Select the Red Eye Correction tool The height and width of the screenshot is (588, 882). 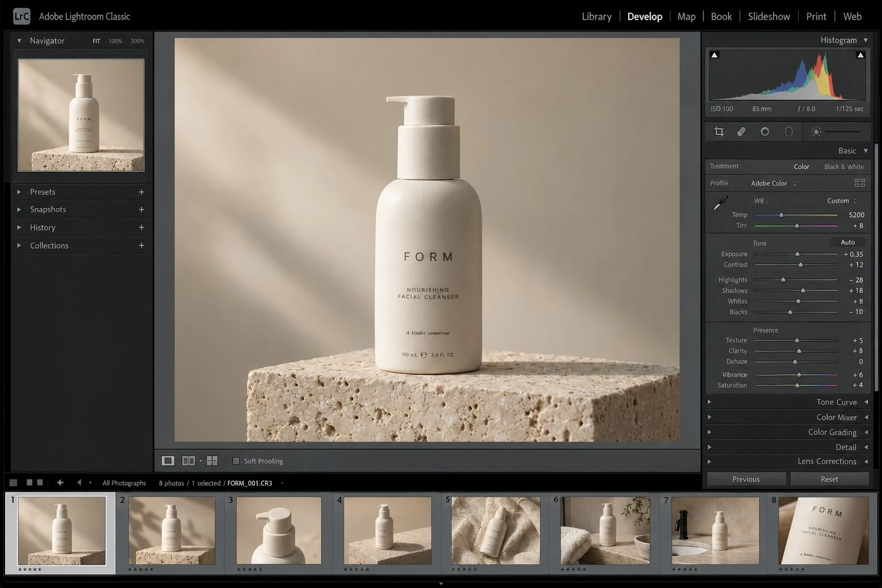point(765,132)
